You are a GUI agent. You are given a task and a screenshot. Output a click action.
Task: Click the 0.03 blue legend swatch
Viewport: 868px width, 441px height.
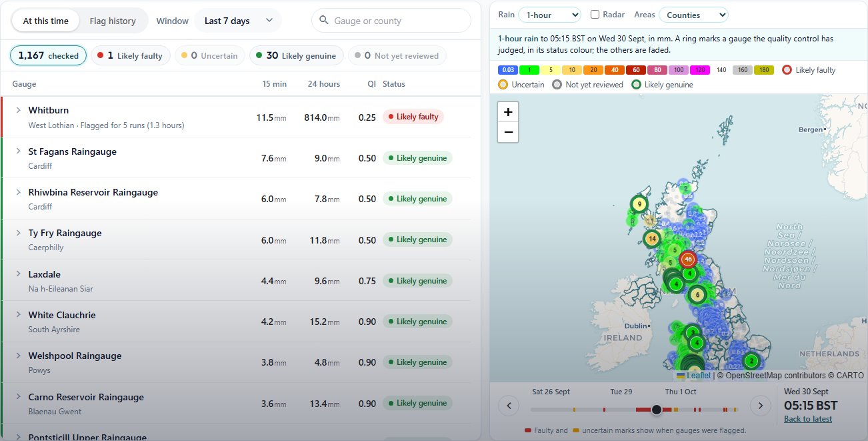pyautogui.click(x=507, y=70)
